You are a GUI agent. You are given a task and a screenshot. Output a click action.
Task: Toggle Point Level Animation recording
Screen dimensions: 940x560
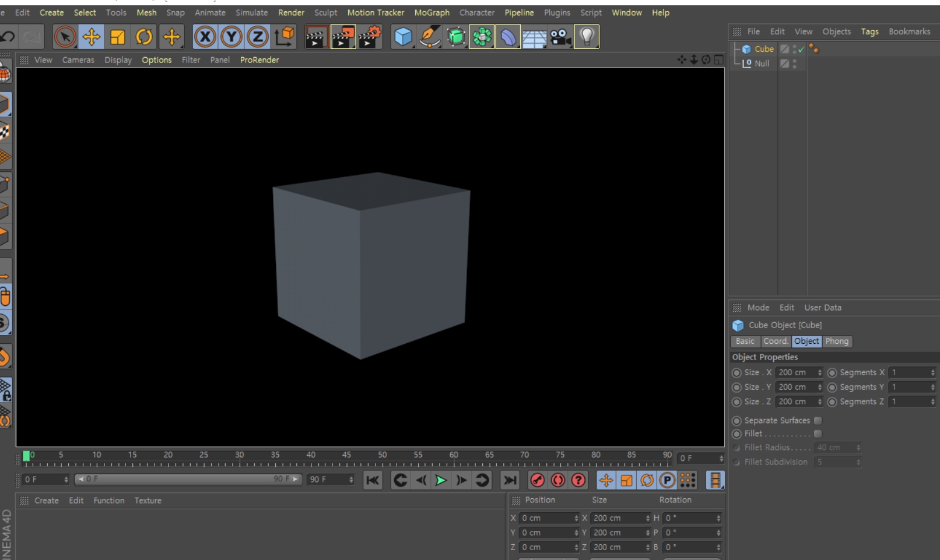click(688, 480)
